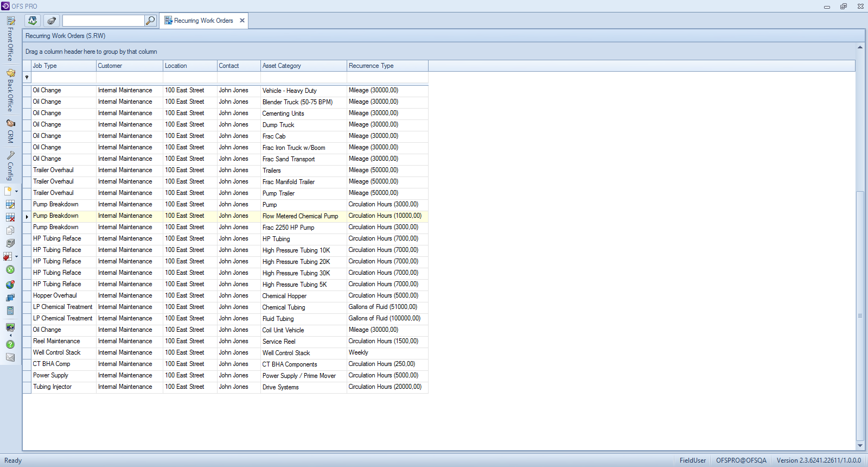Click the FieldUser status bar entry
Viewport: 868px width, 467px height.
tap(693, 460)
